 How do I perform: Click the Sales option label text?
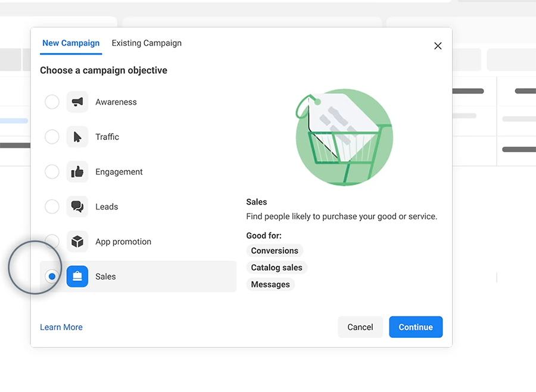point(105,277)
